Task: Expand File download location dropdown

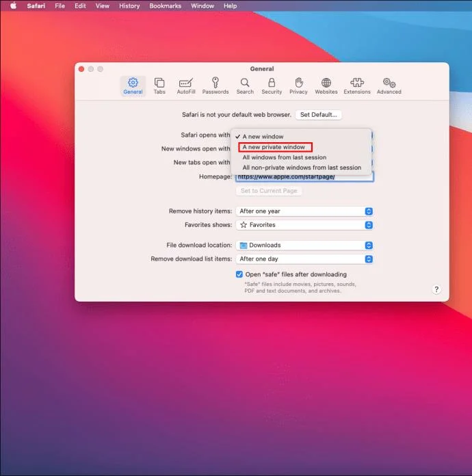Action: coord(304,246)
